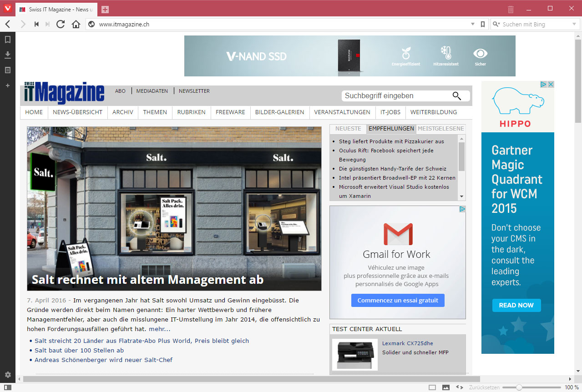
Task: Open the HOME menu item
Action: [34, 112]
